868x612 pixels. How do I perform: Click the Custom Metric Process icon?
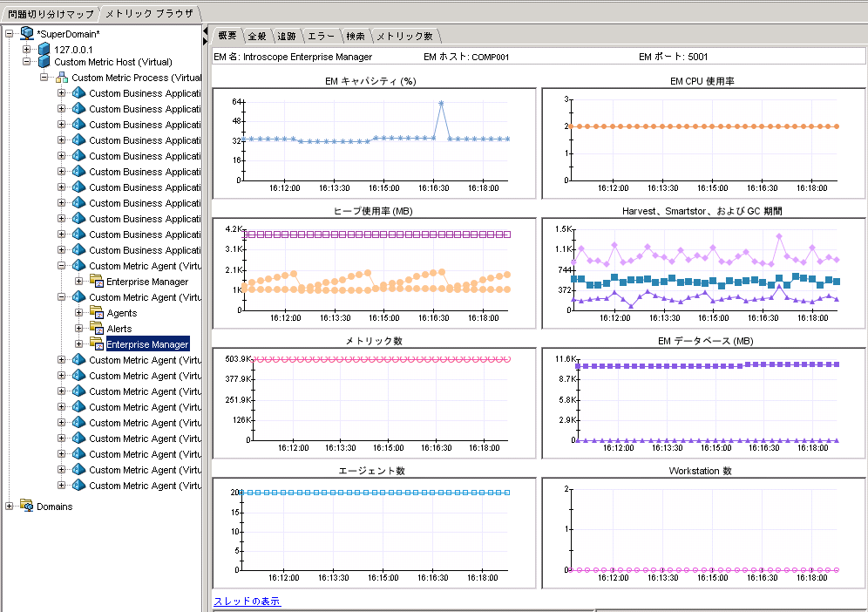[x=62, y=78]
